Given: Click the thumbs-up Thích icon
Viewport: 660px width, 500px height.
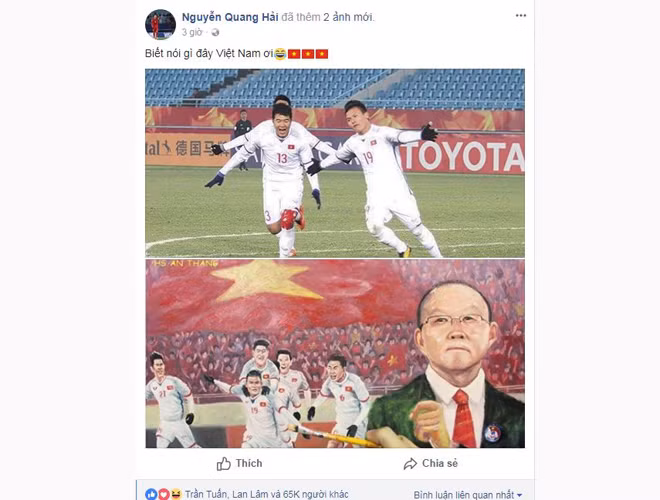Looking at the screenshot, I should click(x=224, y=464).
